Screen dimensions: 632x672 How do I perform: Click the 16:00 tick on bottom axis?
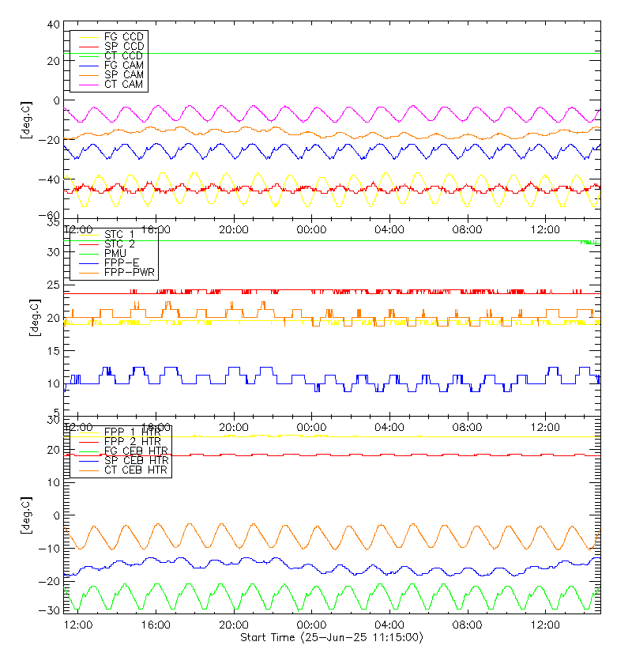coord(156,625)
